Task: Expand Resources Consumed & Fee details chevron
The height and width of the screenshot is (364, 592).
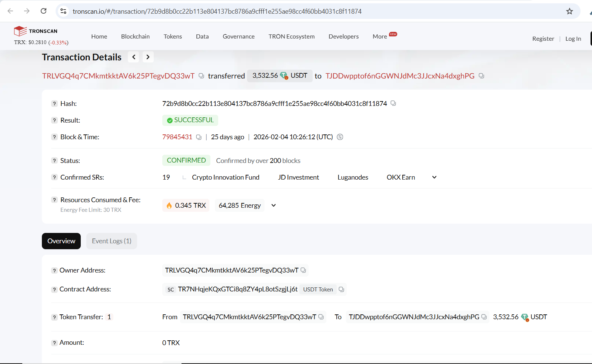Action: [x=273, y=206]
